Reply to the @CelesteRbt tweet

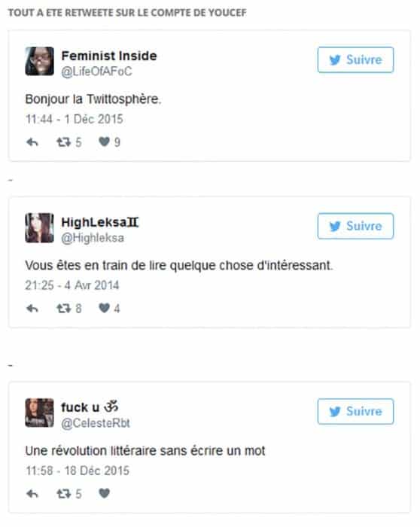coord(32,494)
